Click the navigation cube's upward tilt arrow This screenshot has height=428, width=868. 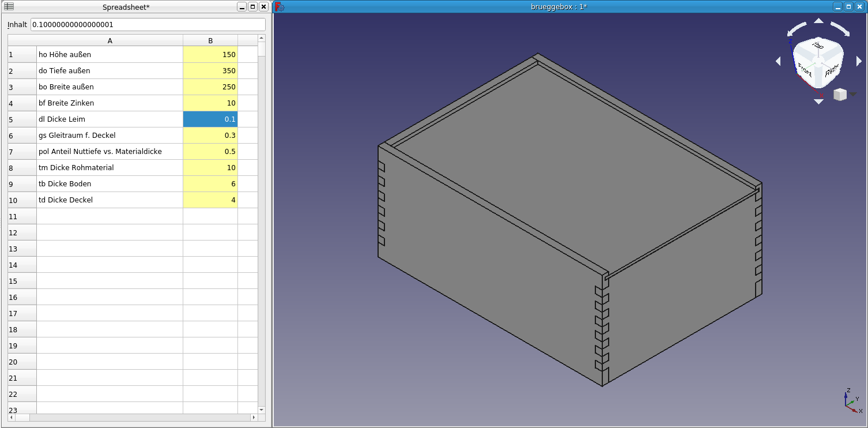pyautogui.click(x=818, y=21)
